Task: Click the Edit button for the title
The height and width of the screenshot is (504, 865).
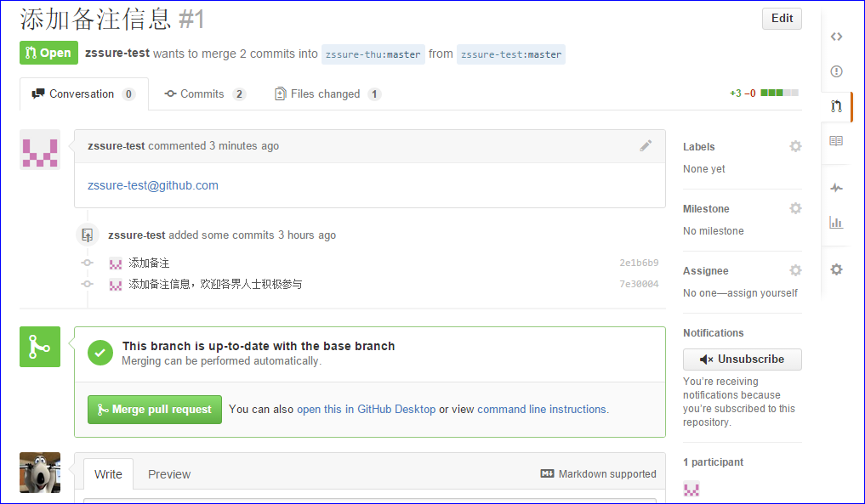Action: point(782,18)
